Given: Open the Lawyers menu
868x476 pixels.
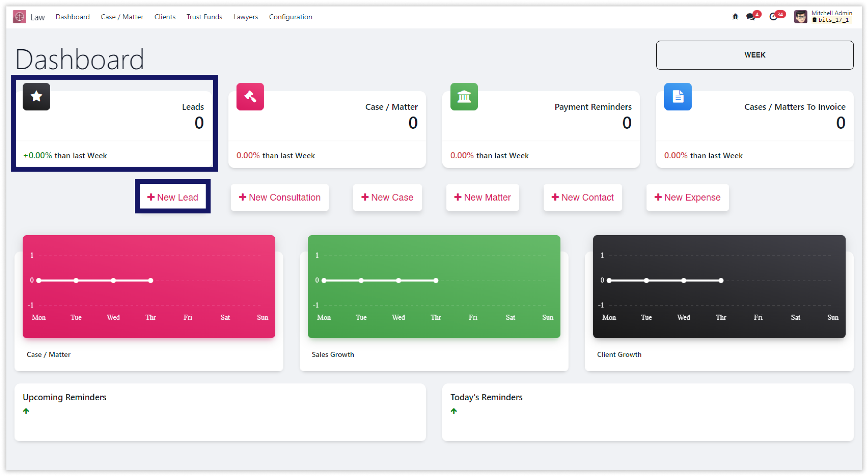Looking at the screenshot, I should (x=246, y=17).
